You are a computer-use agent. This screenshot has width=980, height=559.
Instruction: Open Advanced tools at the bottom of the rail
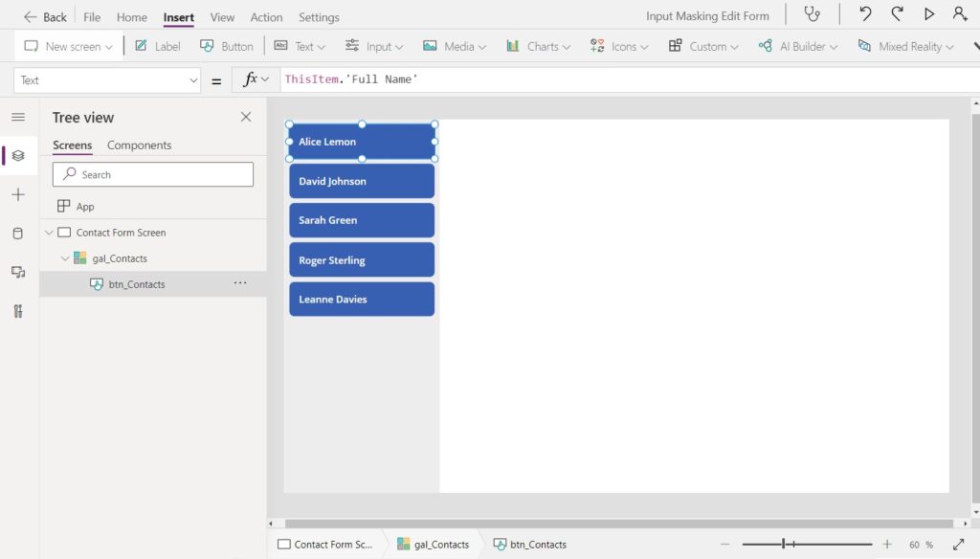[17, 310]
